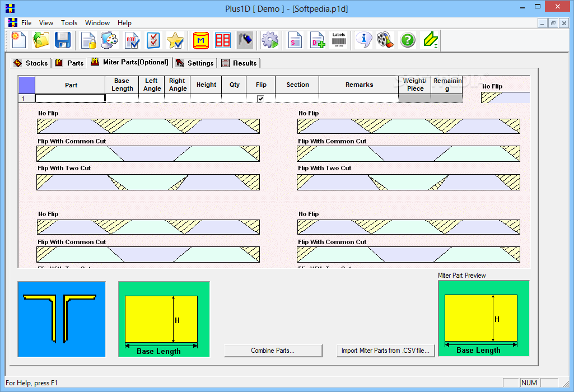Switch to the Settings tab
This screenshot has height=392, width=574.
[x=195, y=63]
